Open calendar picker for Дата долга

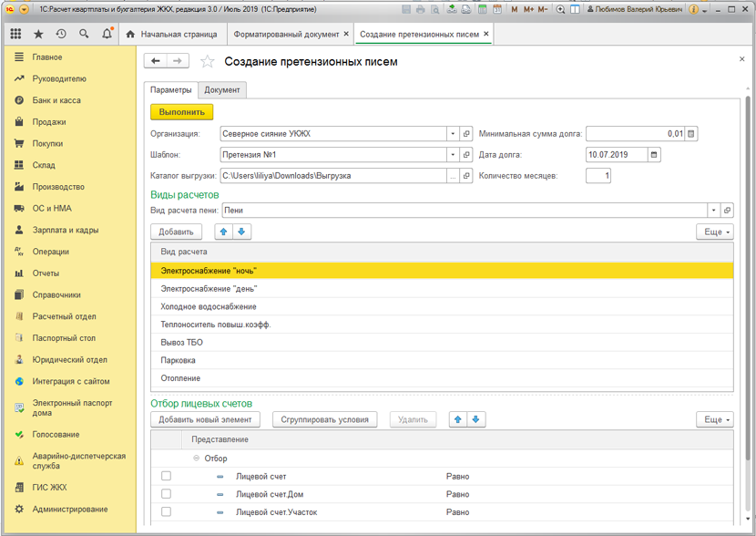coord(654,155)
